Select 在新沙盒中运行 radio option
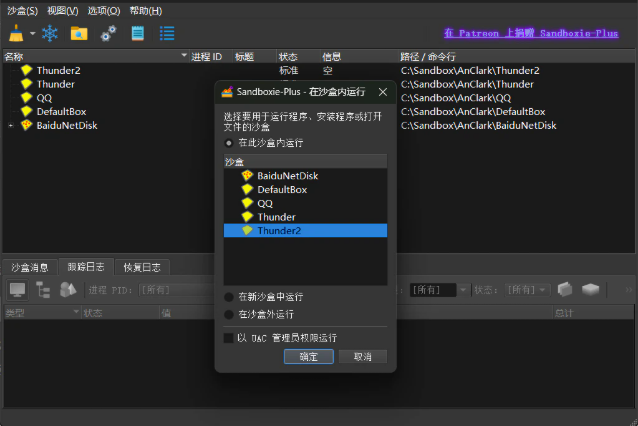Screen dimensions: 638x426 [x=263, y=297]
